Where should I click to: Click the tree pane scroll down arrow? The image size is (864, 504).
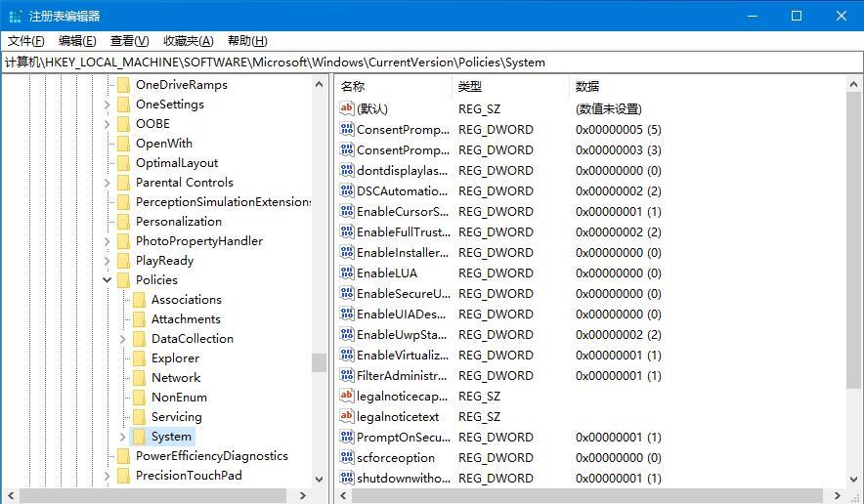click(x=319, y=479)
